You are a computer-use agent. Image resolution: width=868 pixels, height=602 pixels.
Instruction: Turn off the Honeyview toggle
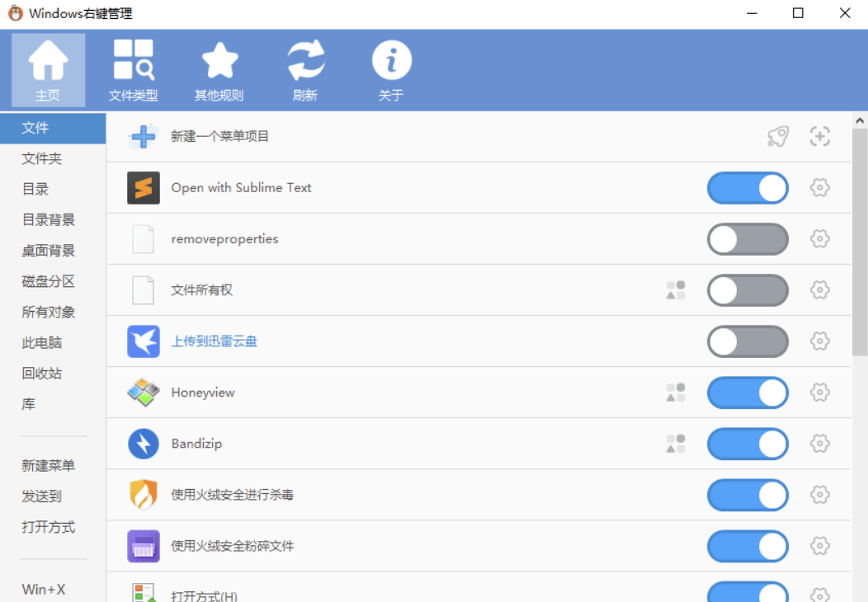[x=748, y=393]
